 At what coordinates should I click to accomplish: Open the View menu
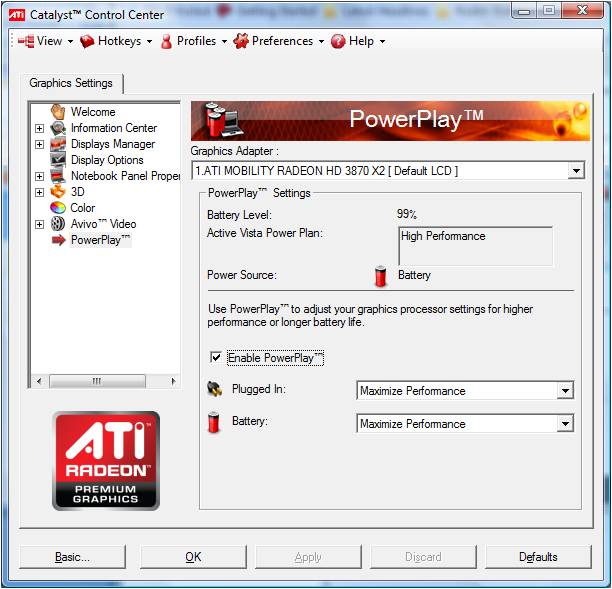tap(46, 41)
